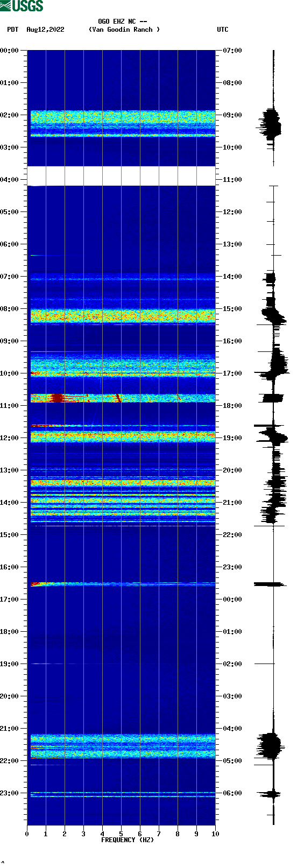Click the seismogram waveform burst near 09:00 UTC
This screenshot has height=868, width=297.
(x=271, y=123)
